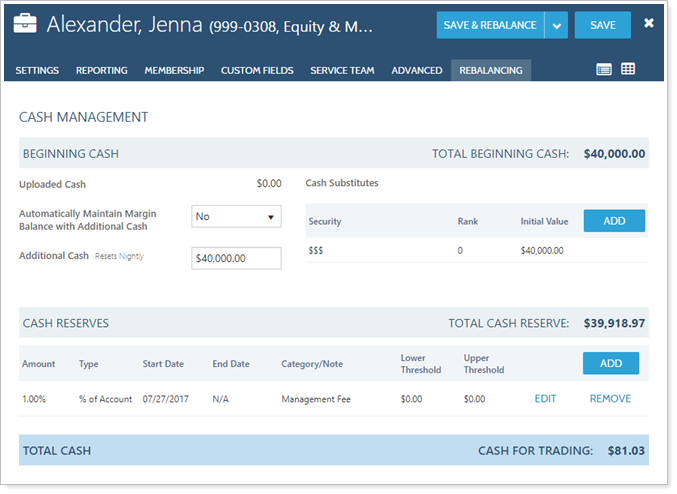Viewport: 677px width, 494px height.
Task: Add a new cash reserve
Action: click(x=610, y=364)
